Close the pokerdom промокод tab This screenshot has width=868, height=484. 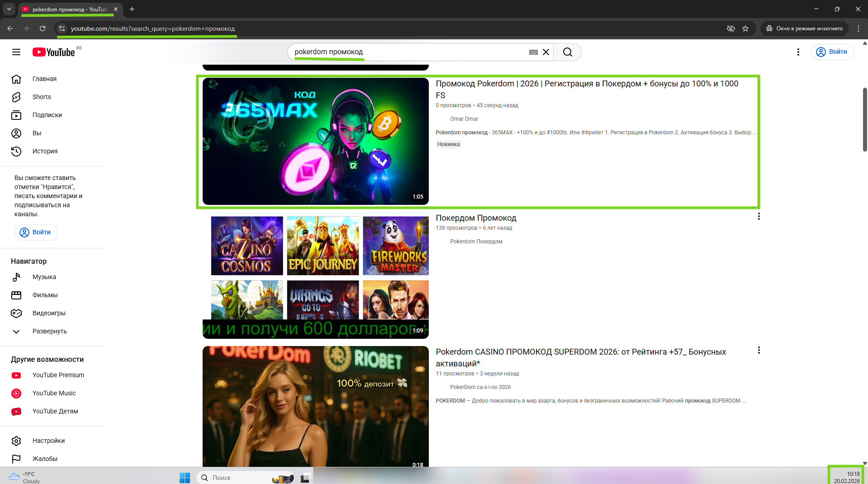point(116,9)
